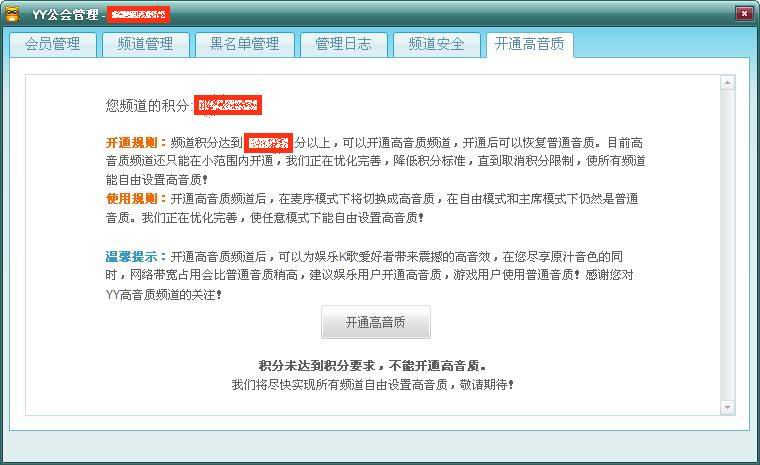760x465 pixels.
Task: Select the 黑名单管理 tab
Action: point(245,45)
